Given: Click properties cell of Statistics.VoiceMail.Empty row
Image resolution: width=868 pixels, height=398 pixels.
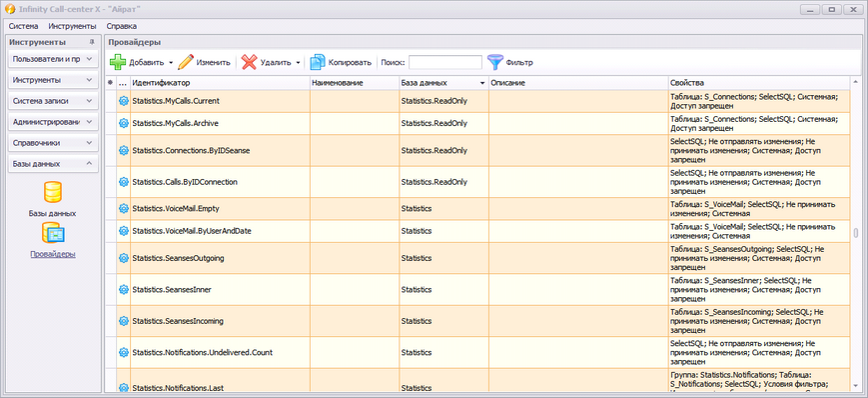Looking at the screenshot, I should (759, 208).
